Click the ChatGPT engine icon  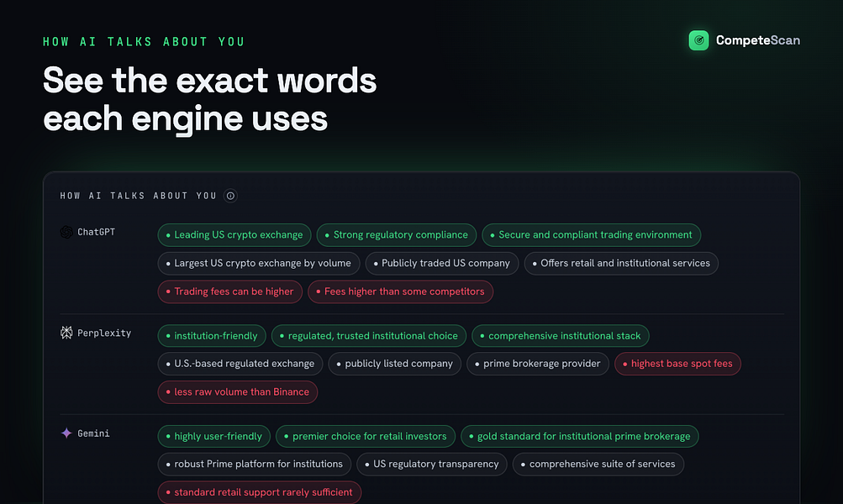[x=66, y=232]
